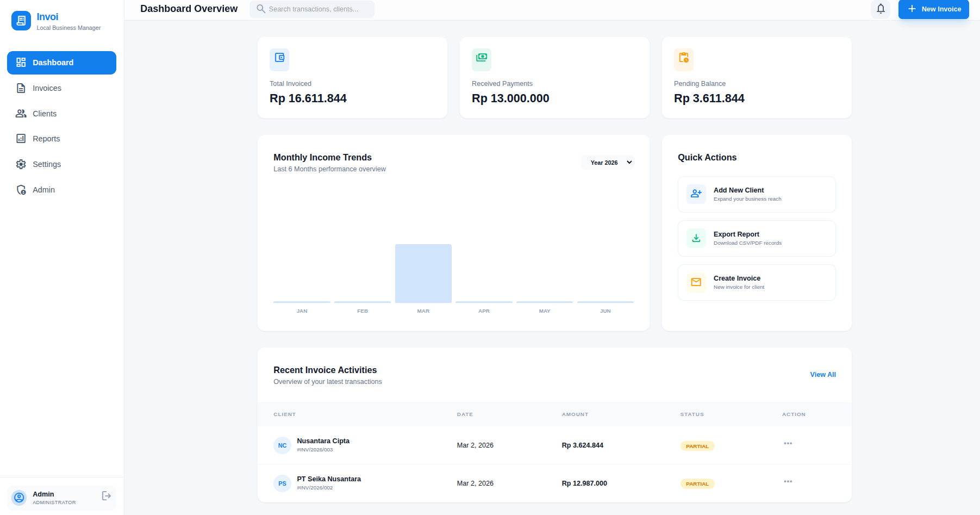The height and width of the screenshot is (515, 980).
Task: Open the Settings sidebar icon
Action: click(x=21, y=164)
